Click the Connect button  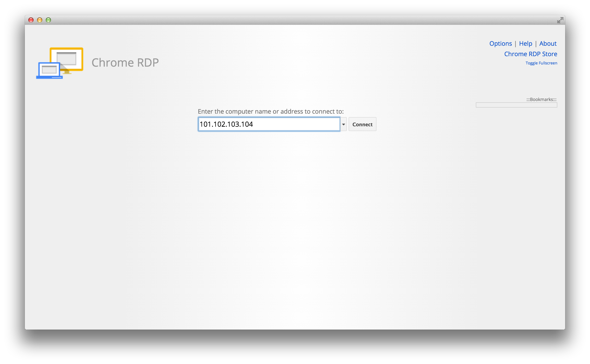tap(362, 124)
